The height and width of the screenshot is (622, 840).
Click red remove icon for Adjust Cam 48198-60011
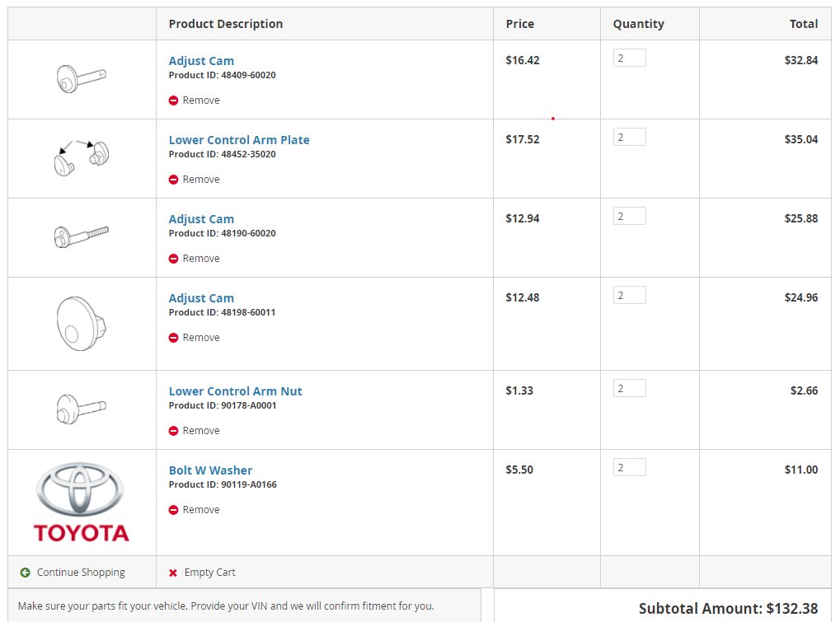(x=173, y=338)
